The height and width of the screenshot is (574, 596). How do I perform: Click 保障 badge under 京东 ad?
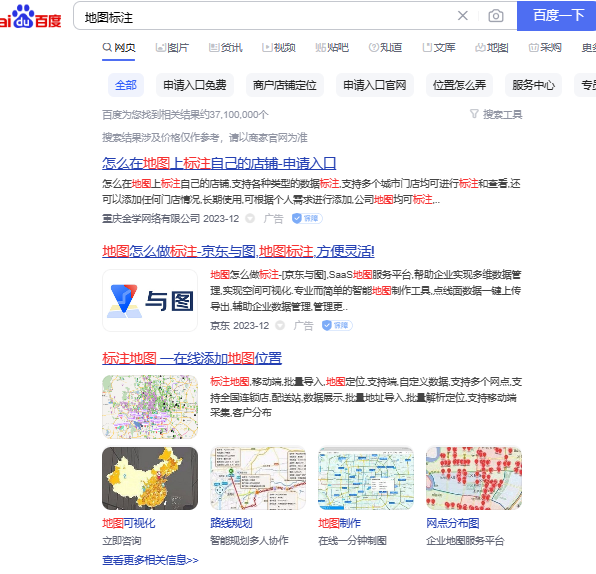click(337, 325)
